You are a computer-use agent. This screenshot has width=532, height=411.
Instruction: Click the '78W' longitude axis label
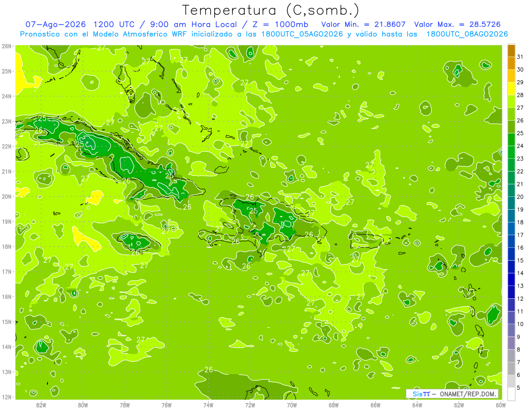coord(125,405)
